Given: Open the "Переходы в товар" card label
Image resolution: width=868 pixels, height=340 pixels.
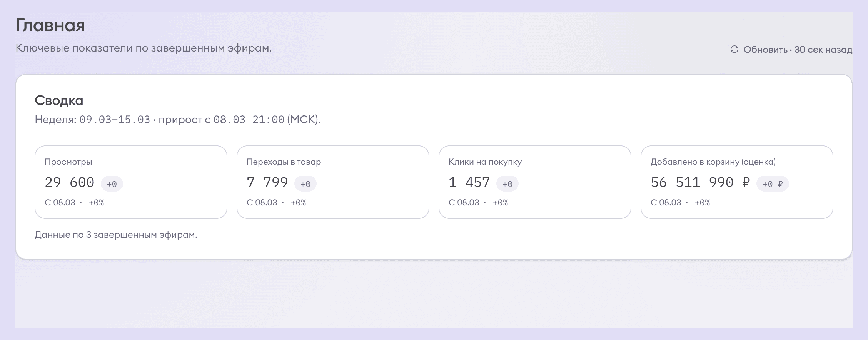Looking at the screenshot, I should pos(284,162).
